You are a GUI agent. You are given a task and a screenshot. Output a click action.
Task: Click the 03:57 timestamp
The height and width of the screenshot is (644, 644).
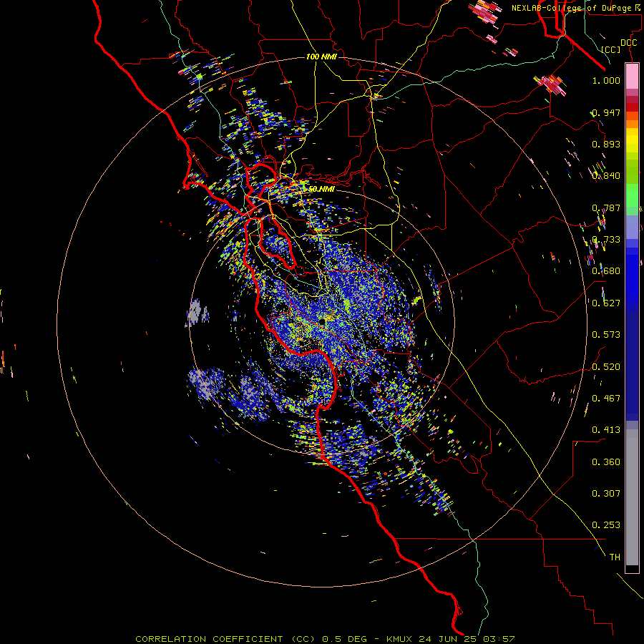pos(499,639)
